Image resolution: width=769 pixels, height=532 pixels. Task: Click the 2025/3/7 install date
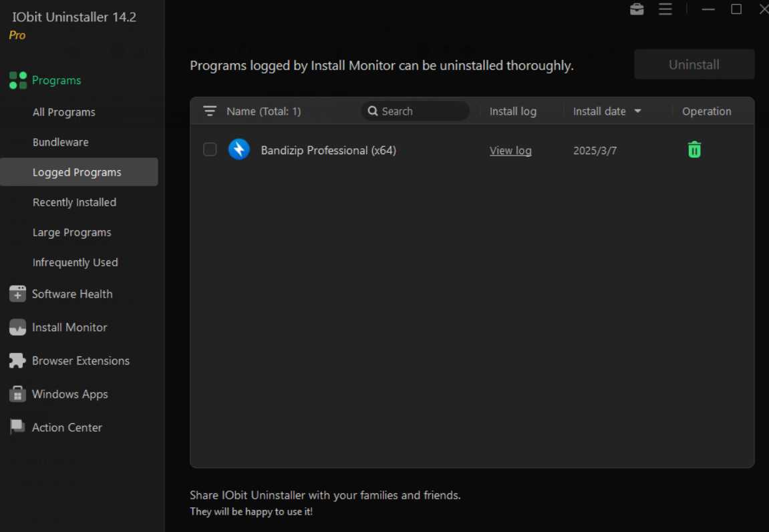click(x=595, y=150)
